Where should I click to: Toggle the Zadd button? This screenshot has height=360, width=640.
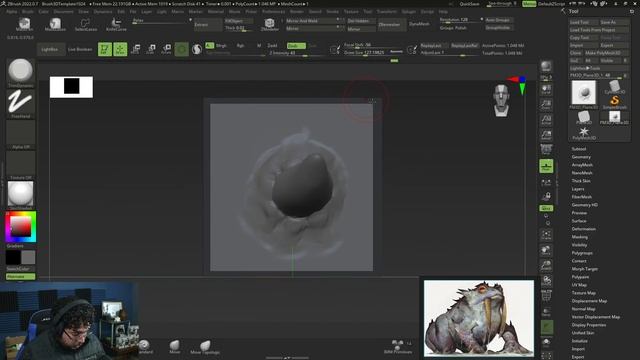272,46
